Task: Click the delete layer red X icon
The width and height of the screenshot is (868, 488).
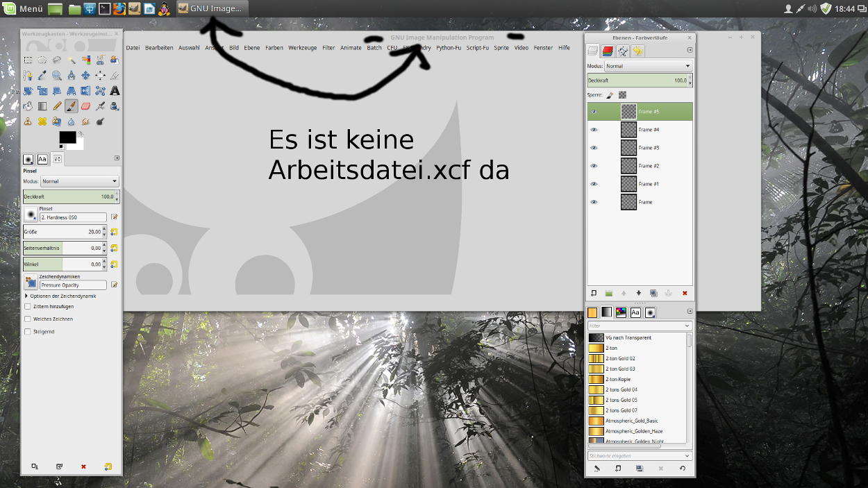Action: pyautogui.click(x=685, y=294)
